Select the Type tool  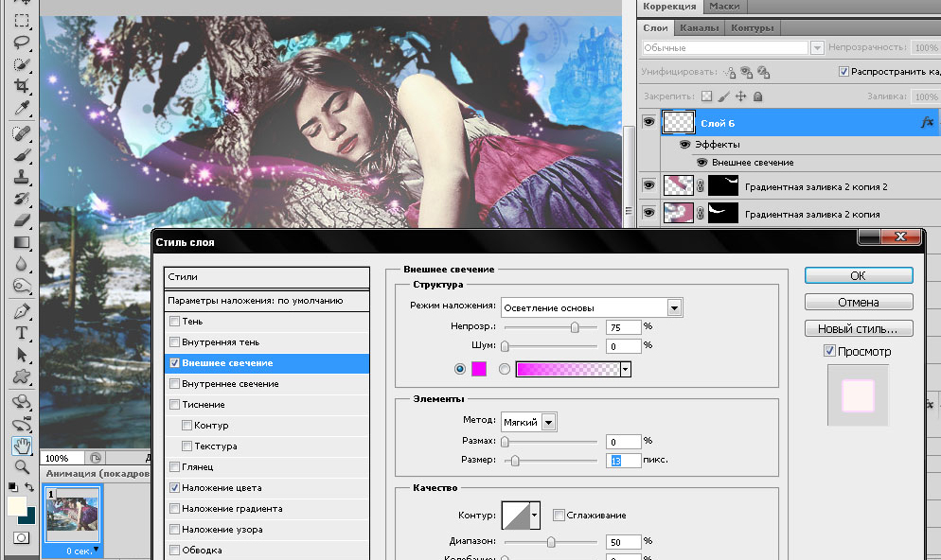pos(22,333)
